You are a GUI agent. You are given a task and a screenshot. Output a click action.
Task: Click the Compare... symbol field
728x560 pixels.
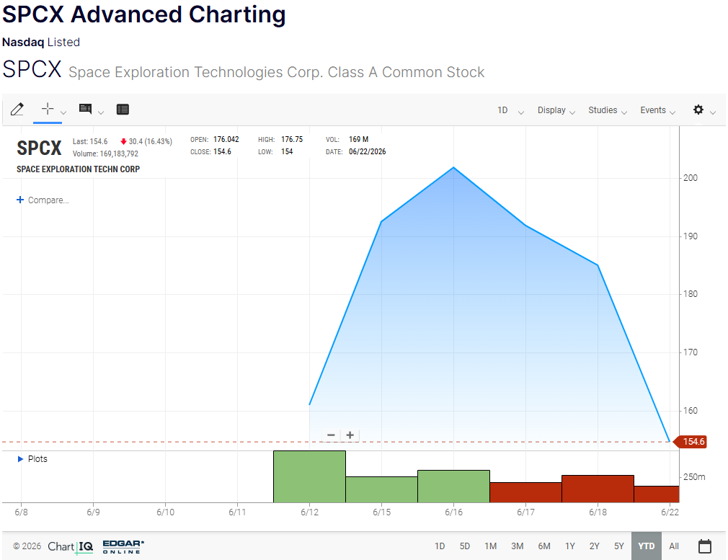click(x=48, y=200)
